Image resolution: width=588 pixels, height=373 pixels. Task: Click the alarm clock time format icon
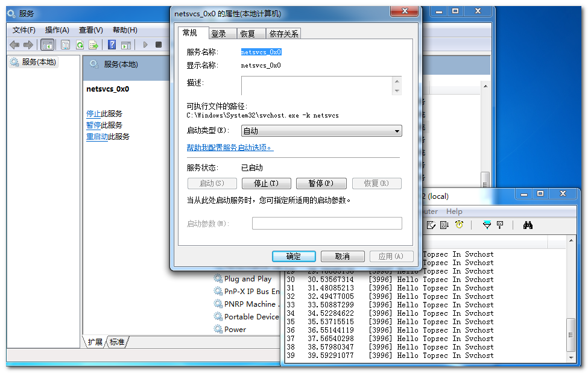click(x=460, y=225)
